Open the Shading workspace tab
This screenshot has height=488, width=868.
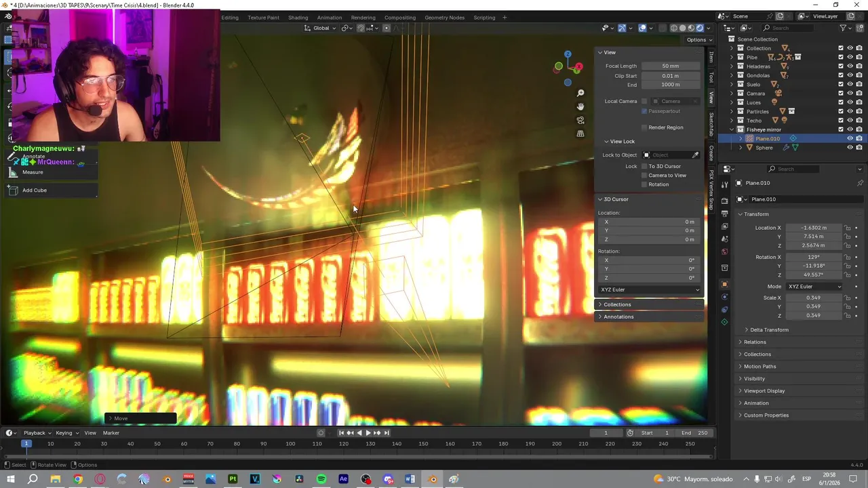click(x=298, y=18)
